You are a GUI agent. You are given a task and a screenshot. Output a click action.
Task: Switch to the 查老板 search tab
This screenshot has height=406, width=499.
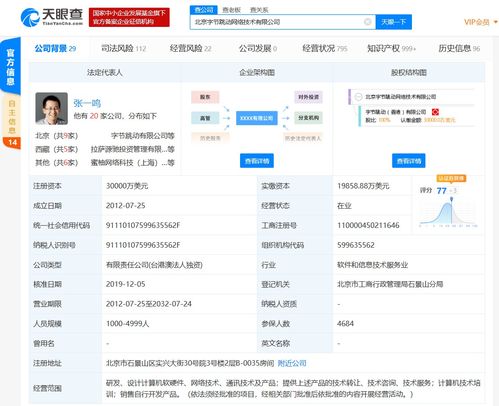231,10
